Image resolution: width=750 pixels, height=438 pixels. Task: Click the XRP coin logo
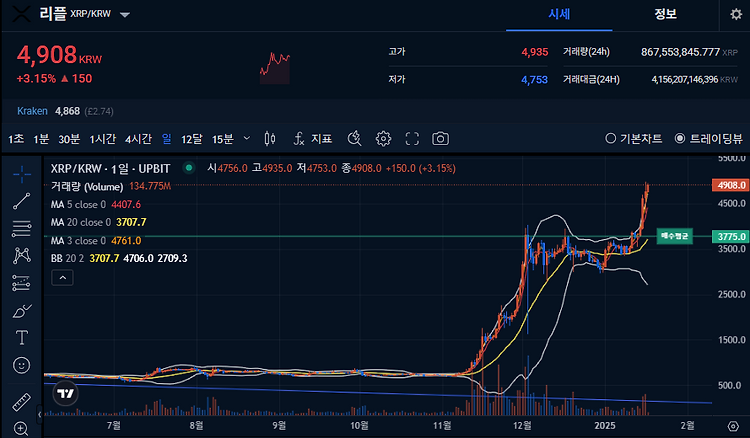tap(21, 14)
